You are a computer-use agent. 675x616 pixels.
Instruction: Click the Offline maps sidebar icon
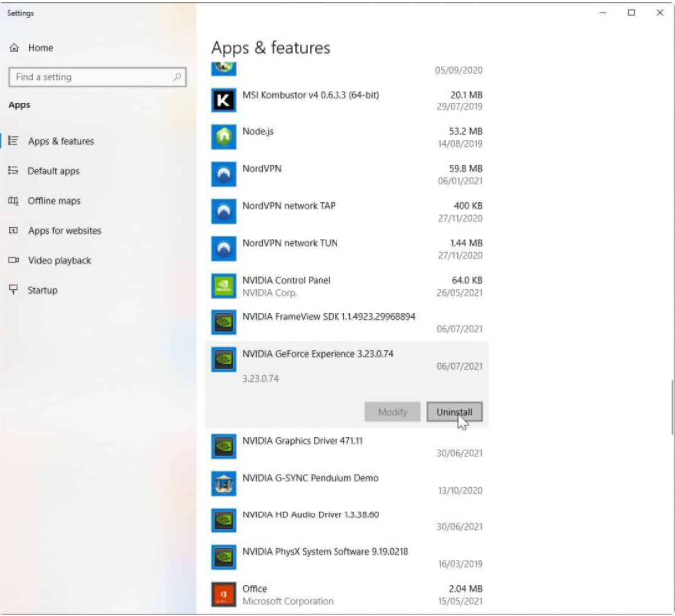click(13, 200)
